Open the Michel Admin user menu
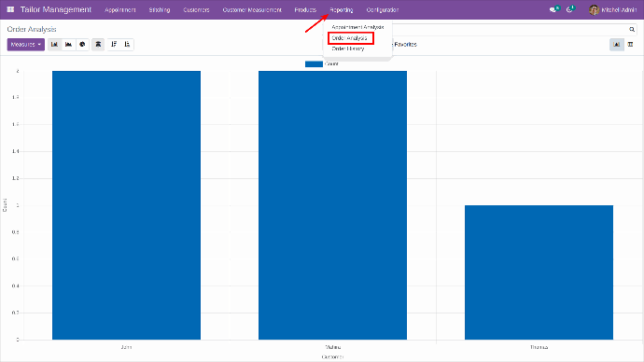The image size is (644, 362). 612,10
